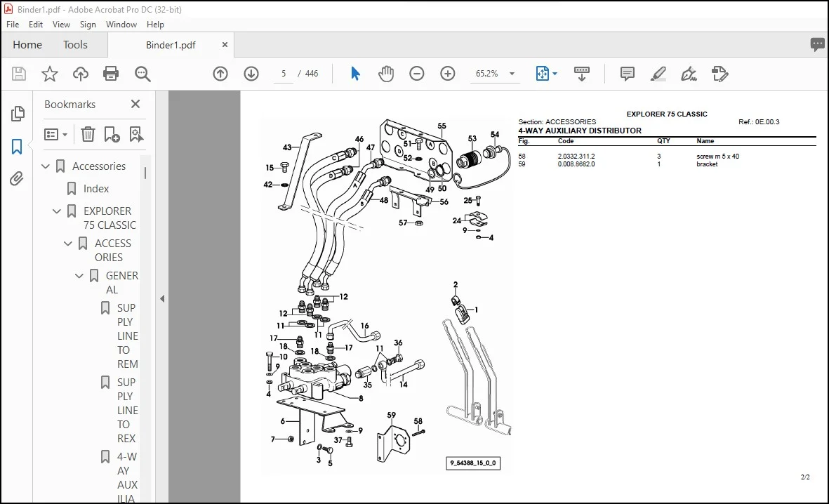
Task: Close the Binder1.pdf tab
Action: 225,45
